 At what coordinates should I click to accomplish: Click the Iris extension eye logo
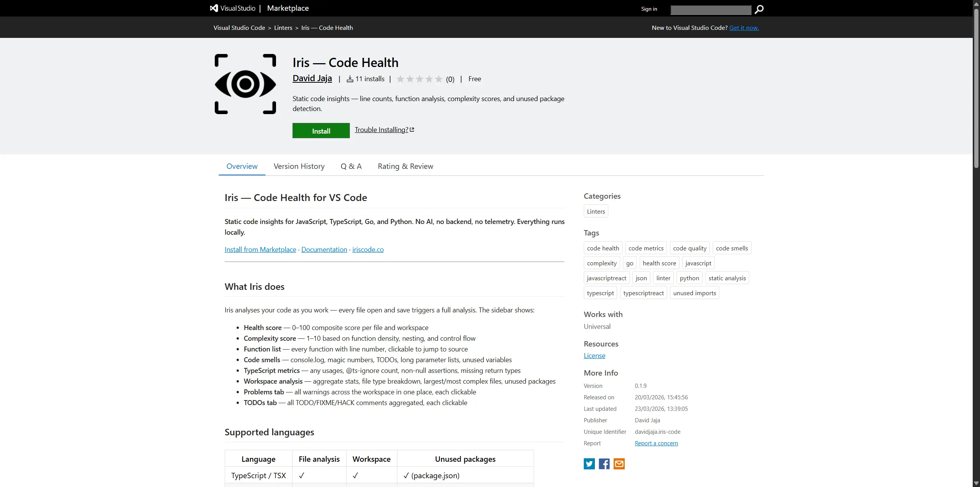click(x=245, y=84)
